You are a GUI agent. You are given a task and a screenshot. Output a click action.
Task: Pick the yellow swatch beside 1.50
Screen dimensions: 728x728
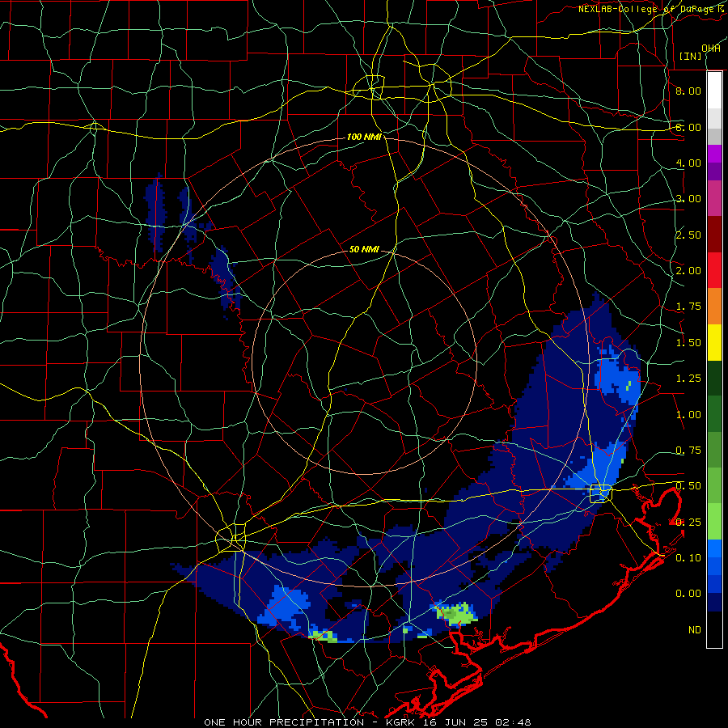[x=714, y=343]
